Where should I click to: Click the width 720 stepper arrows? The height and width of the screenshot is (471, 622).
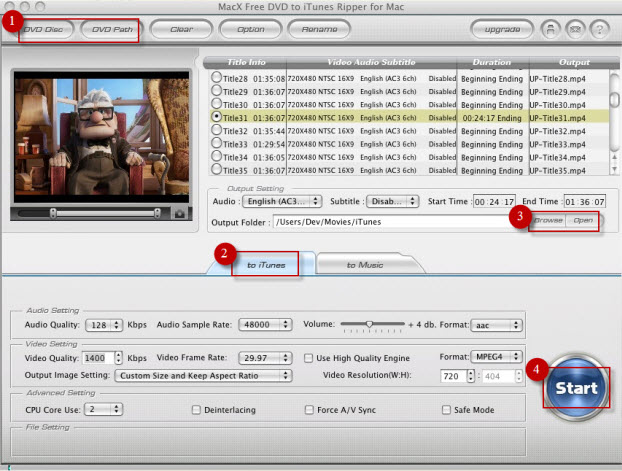click(470, 376)
